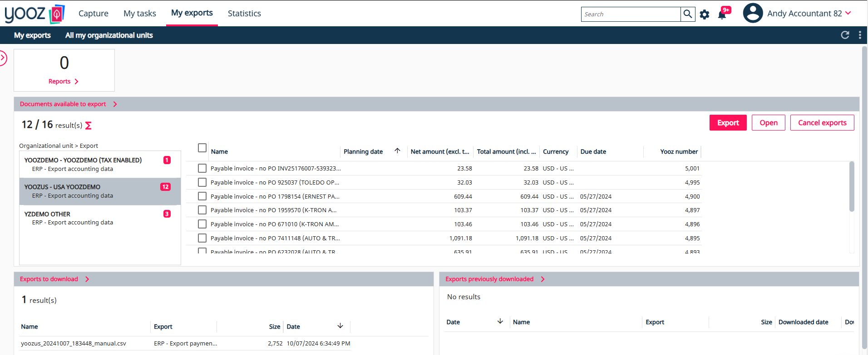Click the badge 1 on YOOZDEMO unit
This screenshot has width=868, height=355.
pyautogui.click(x=167, y=160)
